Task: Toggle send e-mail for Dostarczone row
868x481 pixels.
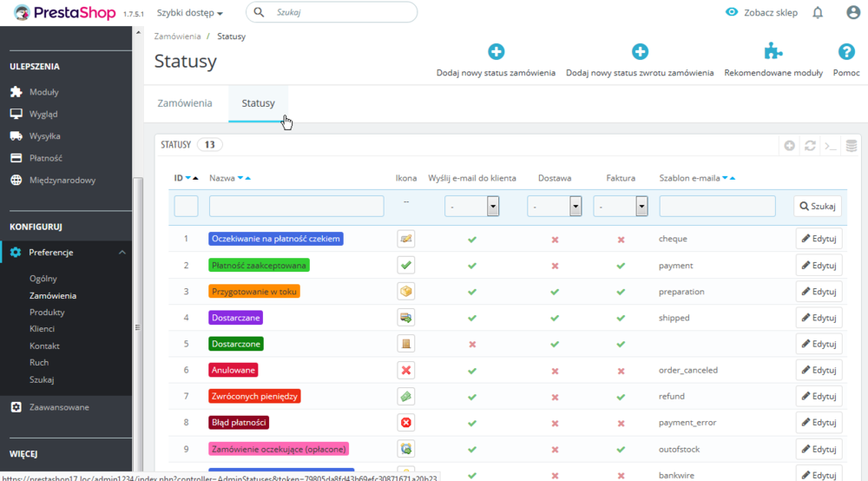Action: pos(472,345)
